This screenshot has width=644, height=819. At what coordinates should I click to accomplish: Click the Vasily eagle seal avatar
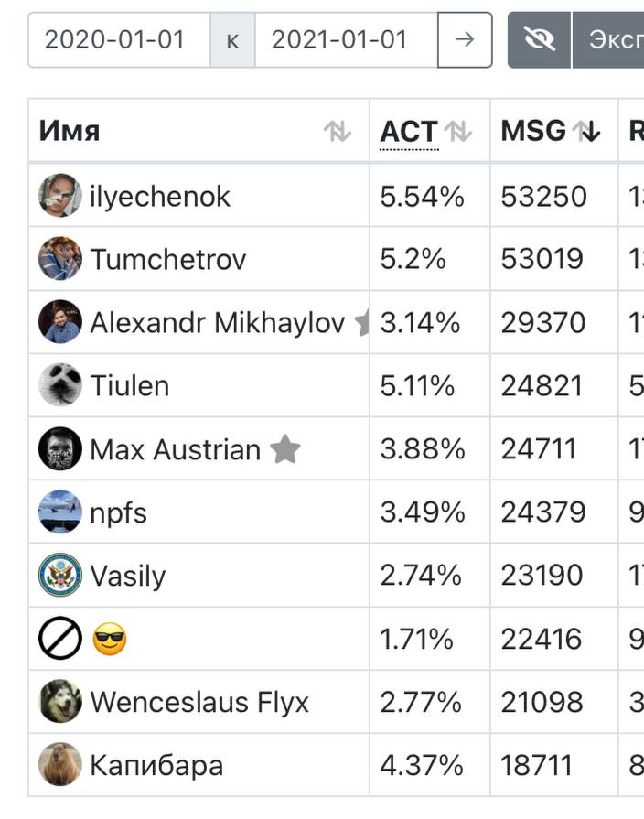(60, 575)
